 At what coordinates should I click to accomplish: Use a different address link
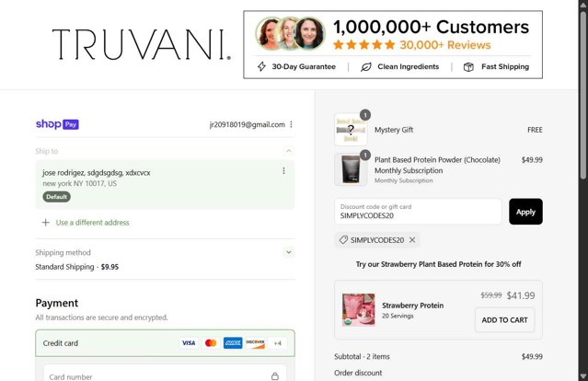click(92, 223)
